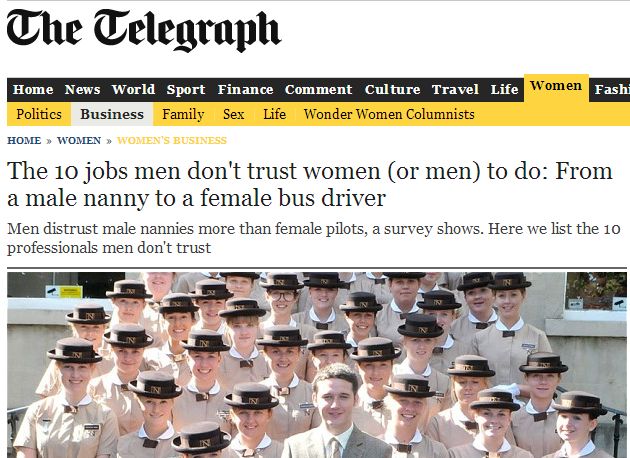Select the Culture navigation item

coord(393,90)
